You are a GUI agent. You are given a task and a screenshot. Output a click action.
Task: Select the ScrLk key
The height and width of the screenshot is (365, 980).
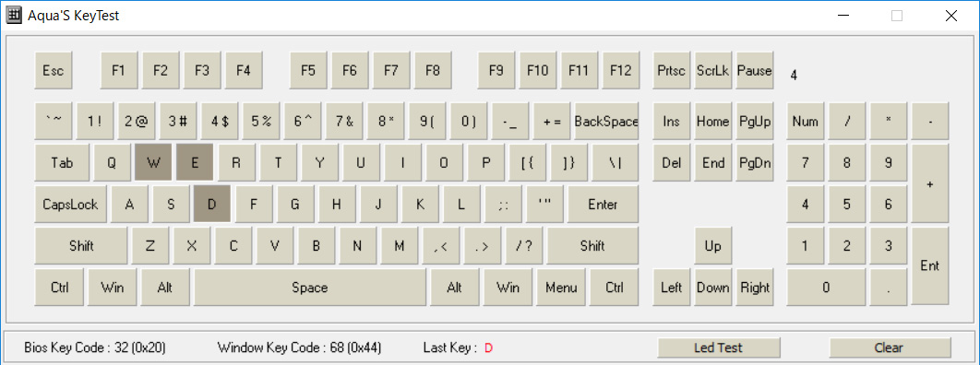coord(713,70)
